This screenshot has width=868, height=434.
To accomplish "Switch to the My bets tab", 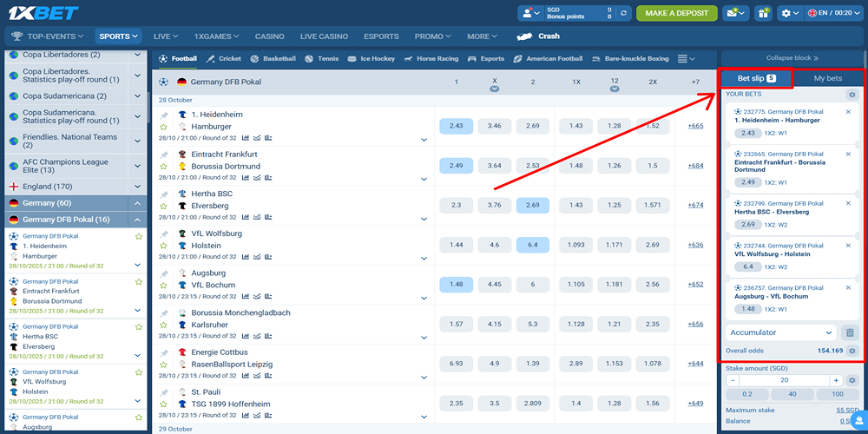I will pyautogui.click(x=827, y=78).
